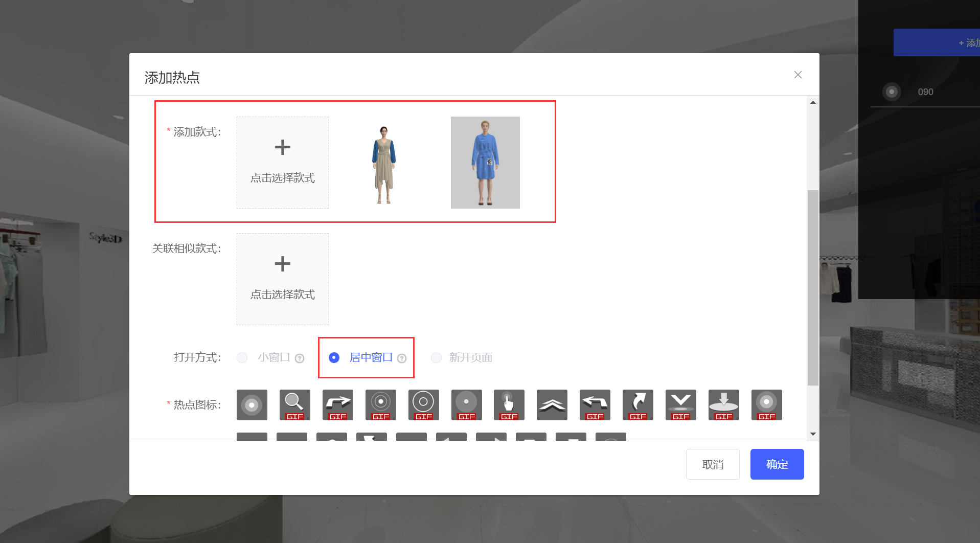
Task: Choose the left-turn arrow GIF hotspot icon
Action: click(x=595, y=404)
